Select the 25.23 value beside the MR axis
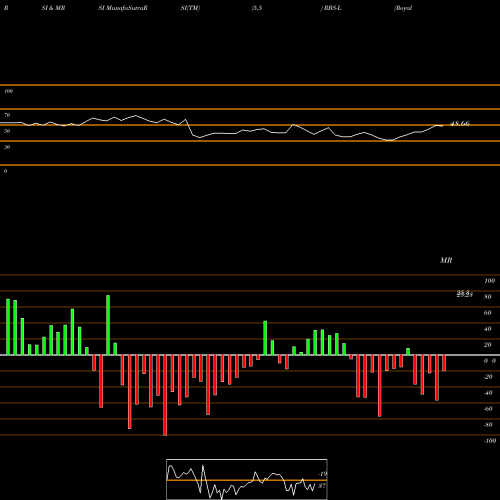 [x=465, y=294]
